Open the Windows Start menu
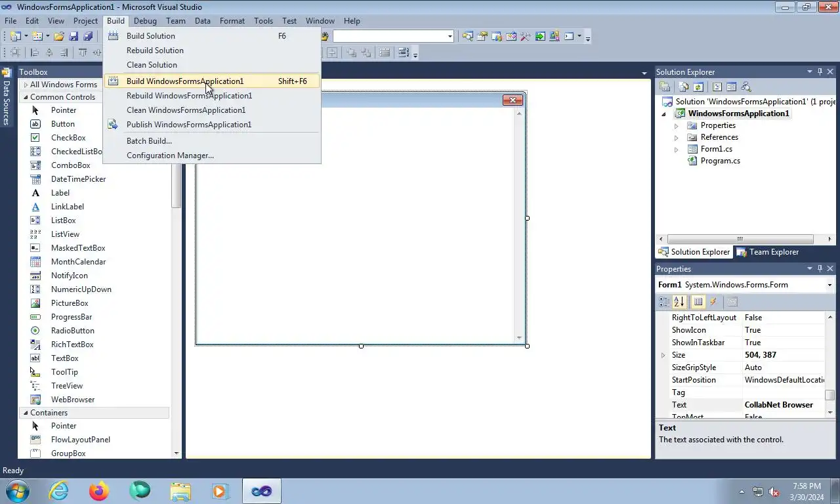 pyautogui.click(x=17, y=491)
